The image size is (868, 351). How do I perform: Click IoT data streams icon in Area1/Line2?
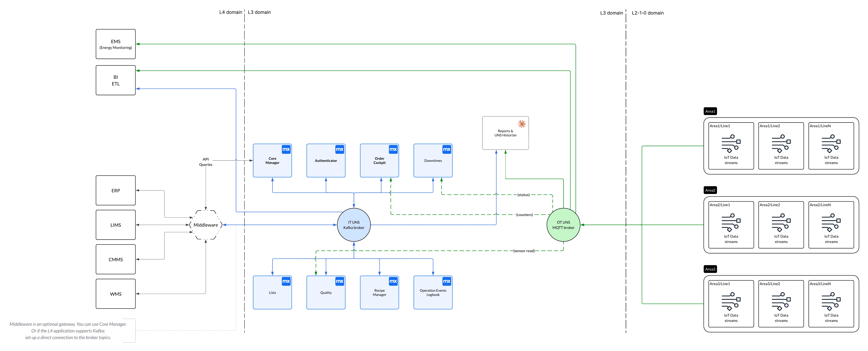781,144
